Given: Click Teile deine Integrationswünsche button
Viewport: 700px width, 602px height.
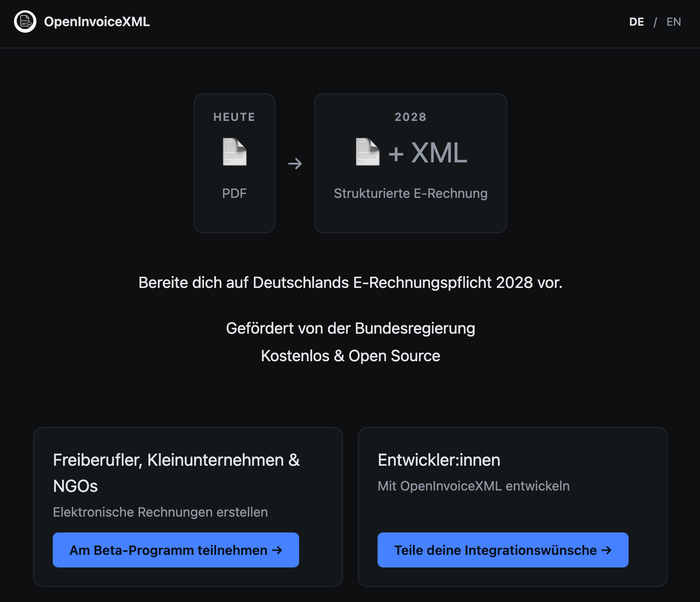Looking at the screenshot, I should click(x=503, y=550).
